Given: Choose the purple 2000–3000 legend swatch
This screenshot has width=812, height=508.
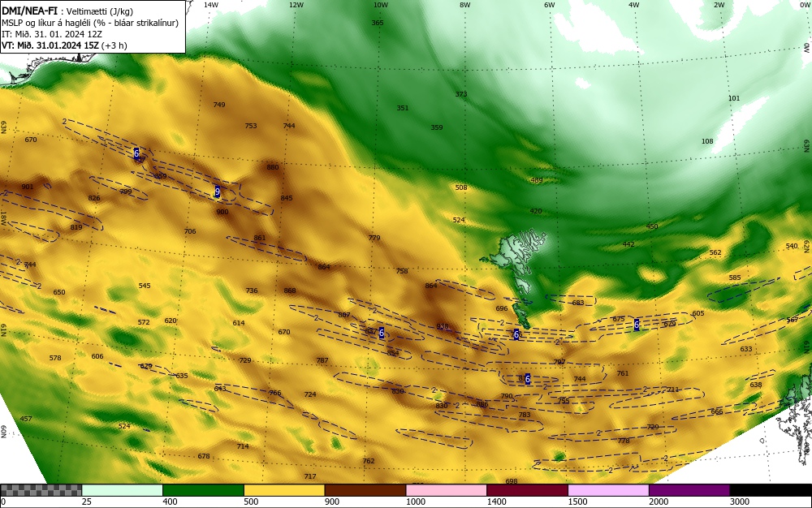Looking at the screenshot, I should click(689, 490).
